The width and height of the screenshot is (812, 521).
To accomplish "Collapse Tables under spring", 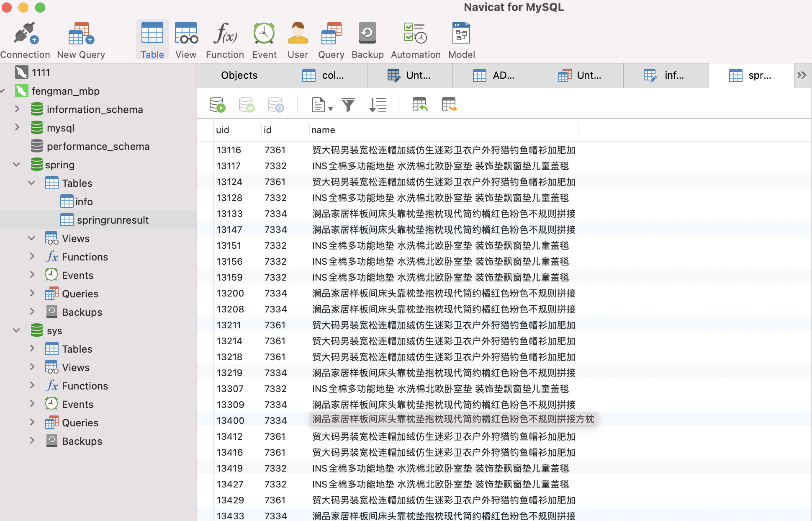I will pyautogui.click(x=32, y=183).
